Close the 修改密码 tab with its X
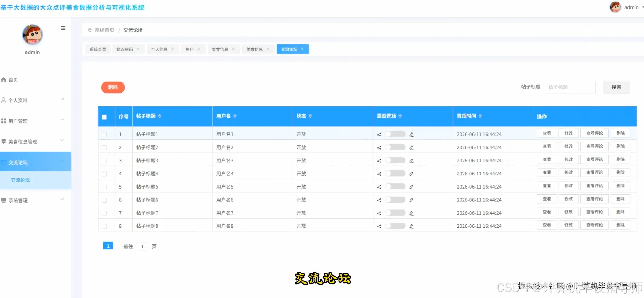Viewport: 644px width, 298px height. point(138,49)
